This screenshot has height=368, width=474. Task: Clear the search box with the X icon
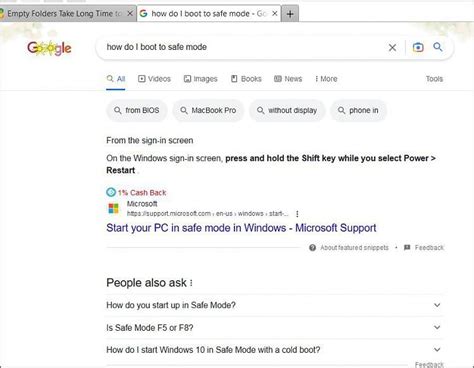[392, 48]
